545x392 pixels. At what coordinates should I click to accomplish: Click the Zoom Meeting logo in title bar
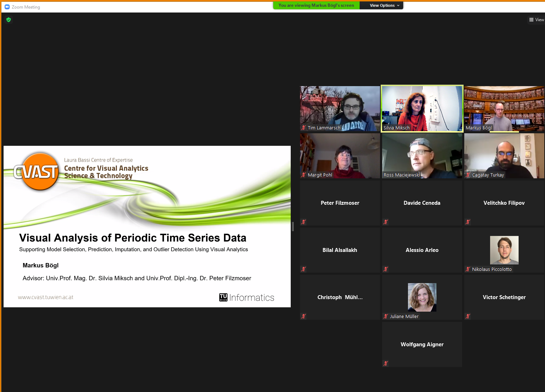tap(7, 7)
